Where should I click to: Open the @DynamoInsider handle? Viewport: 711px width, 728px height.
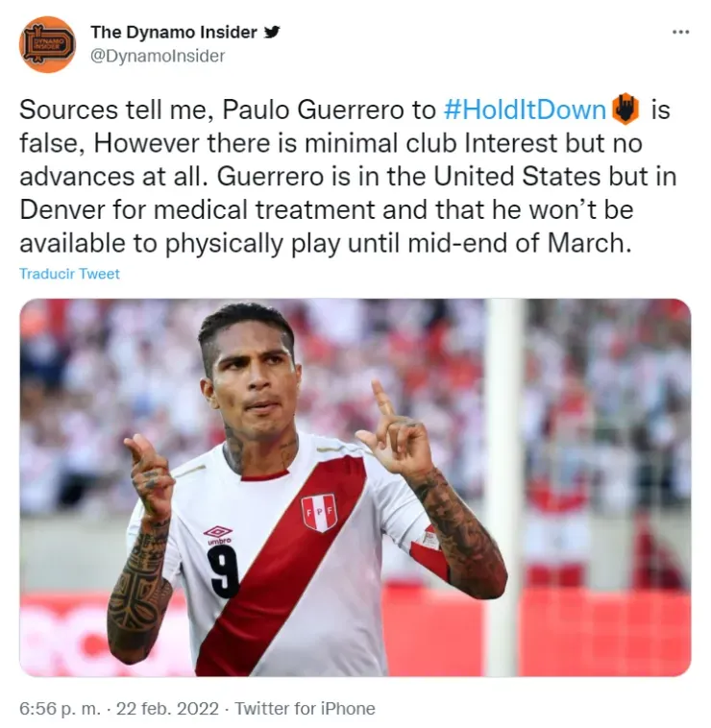(x=158, y=56)
